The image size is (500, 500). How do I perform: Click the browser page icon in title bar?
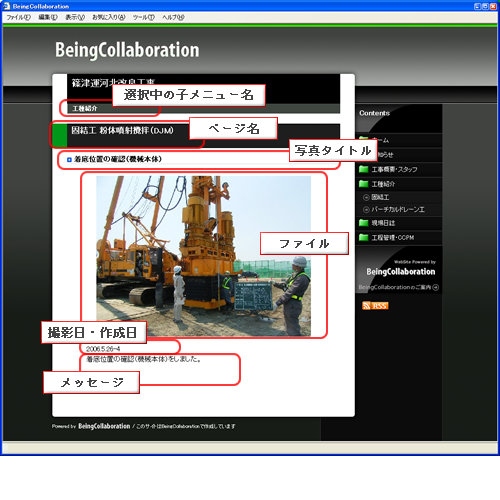pos(7,6)
